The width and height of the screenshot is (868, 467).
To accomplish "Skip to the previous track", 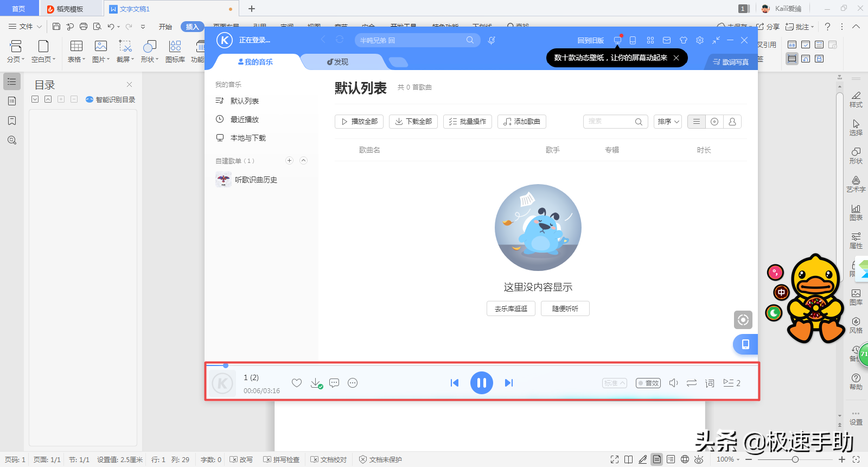I will pos(455,383).
